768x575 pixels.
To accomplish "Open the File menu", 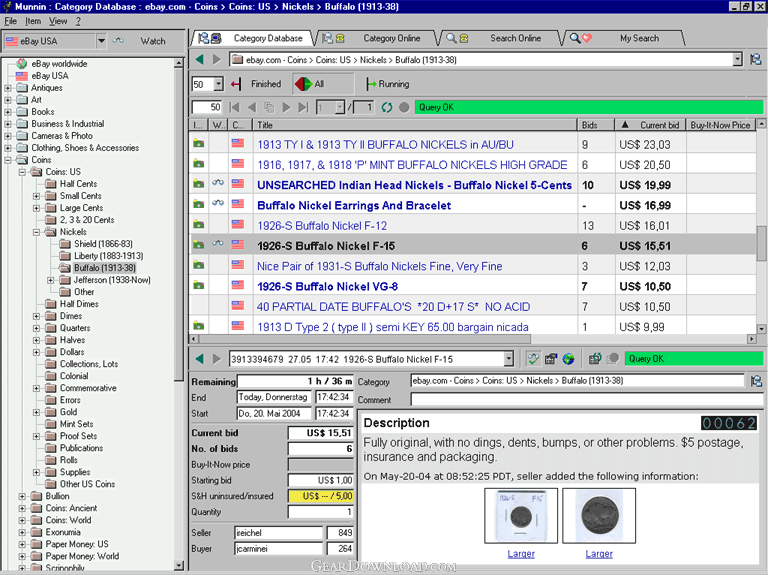I will coord(10,21).
